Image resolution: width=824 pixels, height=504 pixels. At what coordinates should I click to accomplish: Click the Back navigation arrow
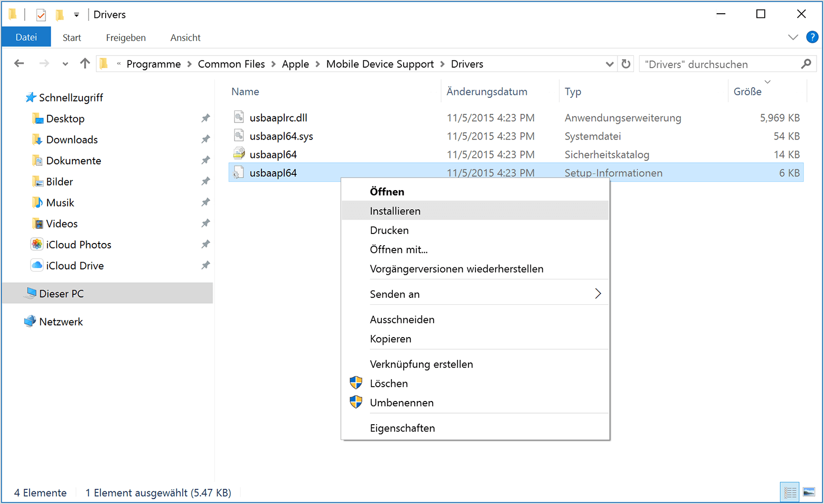[20, 64]
